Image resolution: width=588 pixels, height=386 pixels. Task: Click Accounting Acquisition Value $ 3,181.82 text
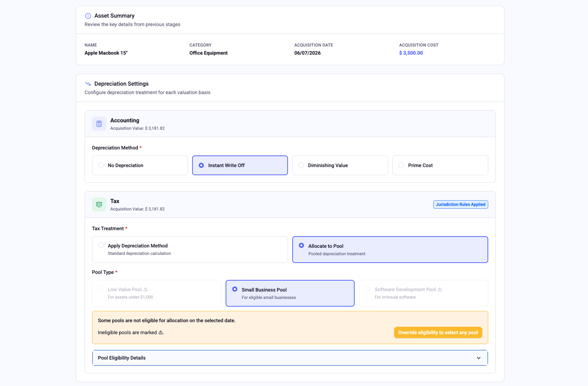137,128
